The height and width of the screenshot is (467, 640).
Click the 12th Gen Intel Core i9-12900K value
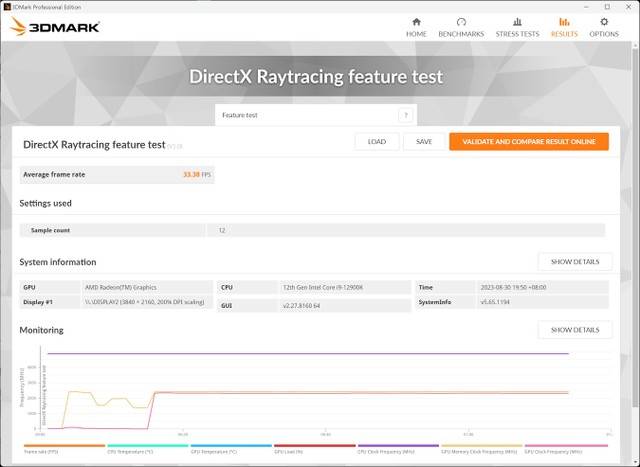point(322,287)
